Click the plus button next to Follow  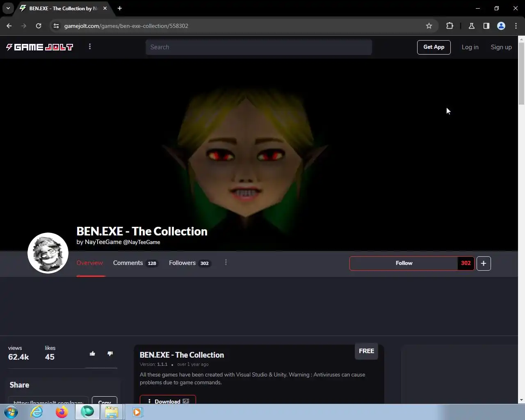point(484,263)
